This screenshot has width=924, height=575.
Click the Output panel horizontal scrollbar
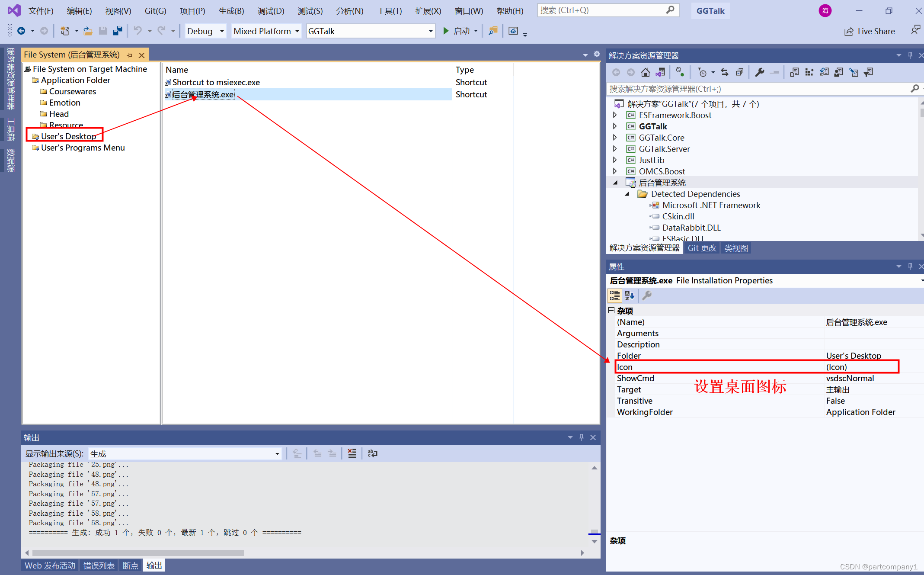pyautogui.click(x=138, y=553)
